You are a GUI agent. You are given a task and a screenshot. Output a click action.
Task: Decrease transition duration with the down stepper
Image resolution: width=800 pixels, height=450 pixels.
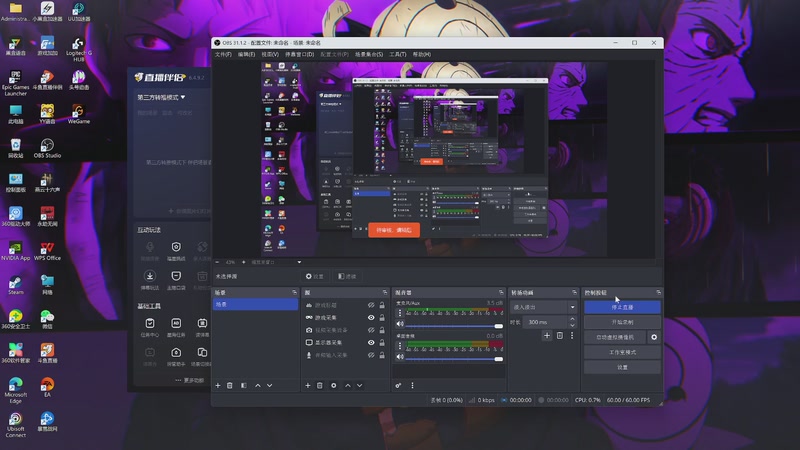(572, 325)
